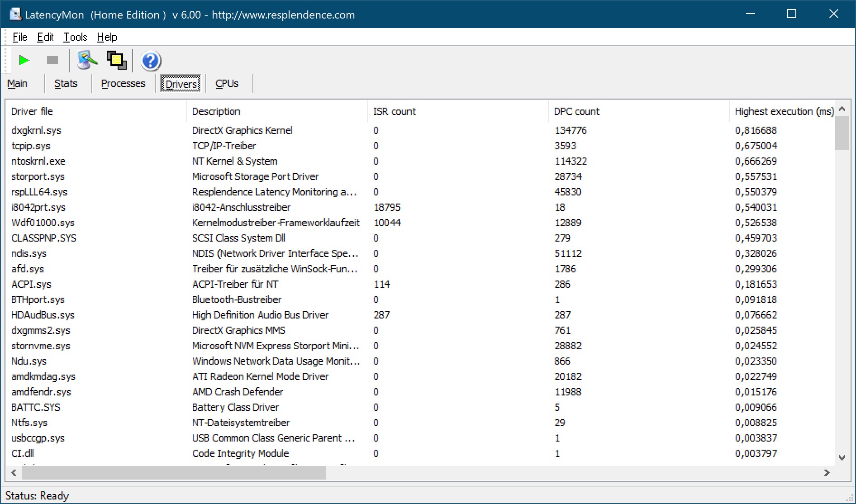
Task: Sort by Description column header
Action: pyautogui.click(x=277, y=111)
